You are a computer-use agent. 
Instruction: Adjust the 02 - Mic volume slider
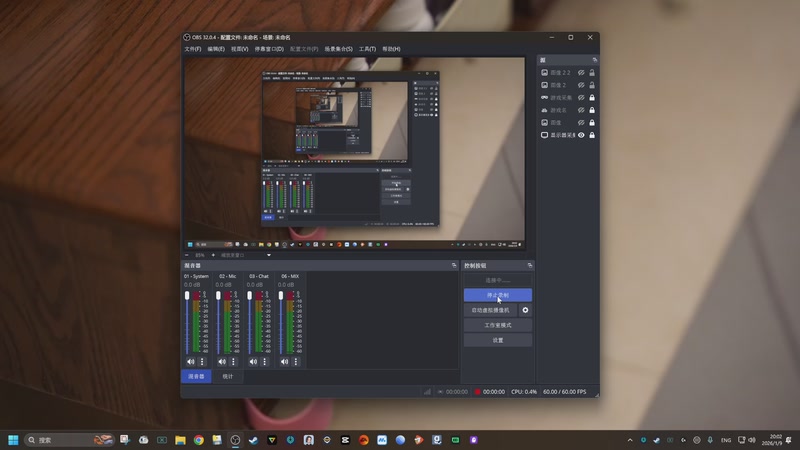coord(218,322)
